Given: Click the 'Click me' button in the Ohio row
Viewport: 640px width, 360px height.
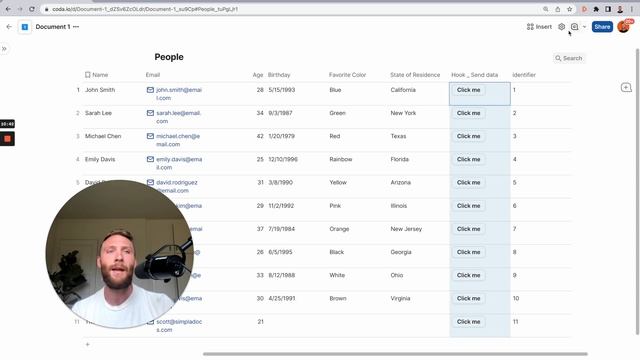Looking at the screenshot, I should click(x=469, y=276).
